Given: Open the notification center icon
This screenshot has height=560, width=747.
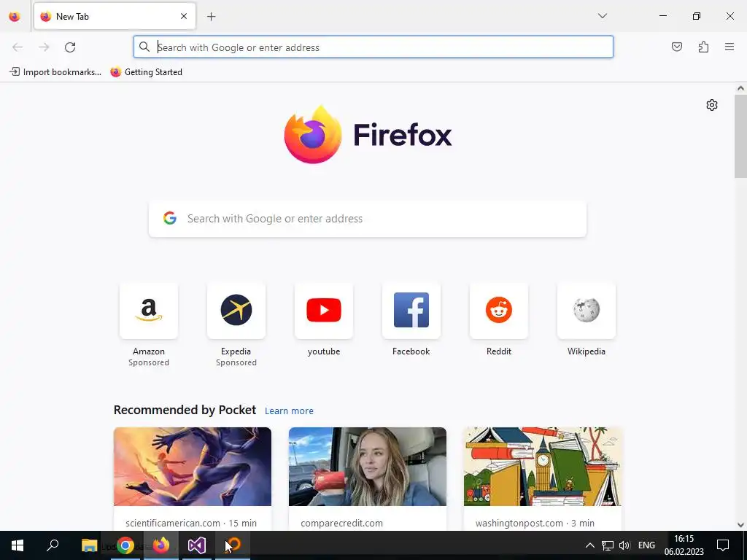Looking at the screenshot, I should pyautogui.click(x=723, y=545).
